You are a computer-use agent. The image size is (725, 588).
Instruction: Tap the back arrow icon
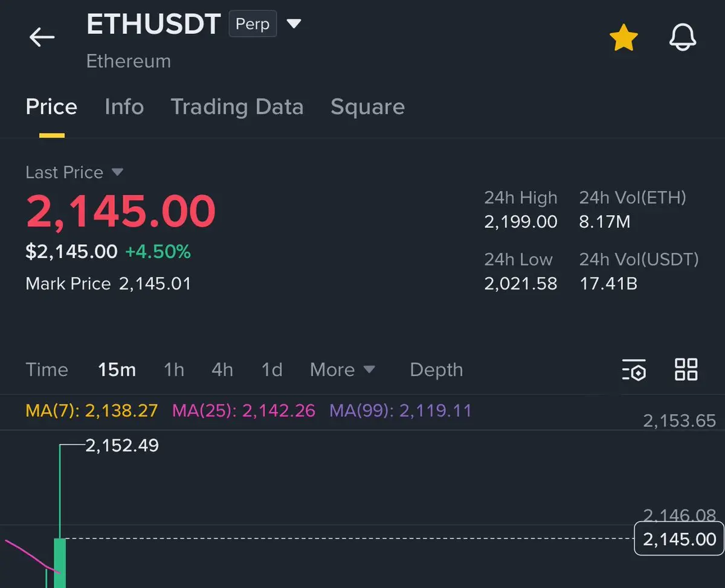(x=42, y=37)
